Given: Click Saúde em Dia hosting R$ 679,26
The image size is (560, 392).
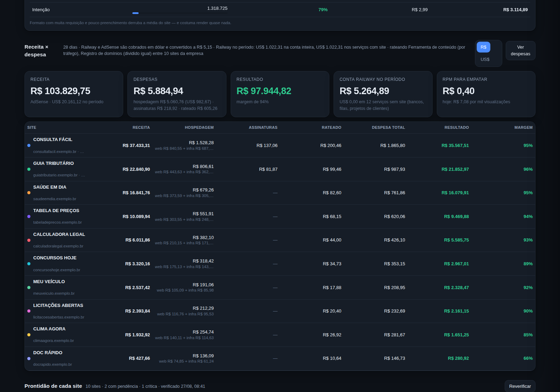Looking at the screenshot, I should tap(203, 190).
